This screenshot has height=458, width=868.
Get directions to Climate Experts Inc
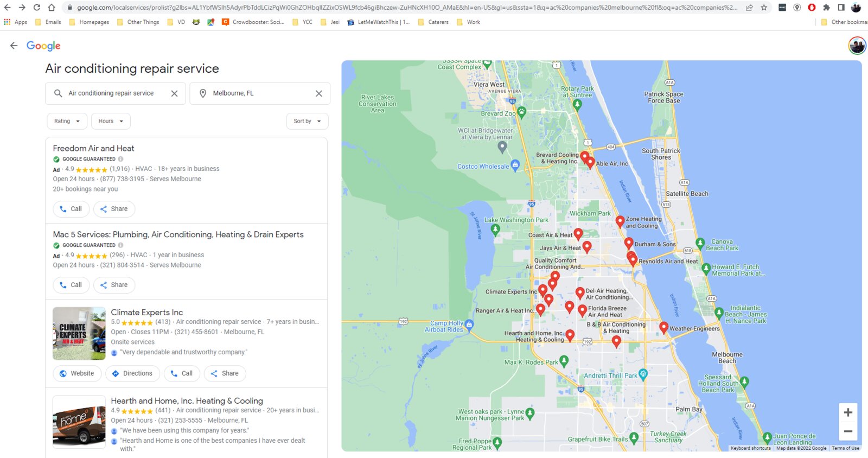click(132, 373)
